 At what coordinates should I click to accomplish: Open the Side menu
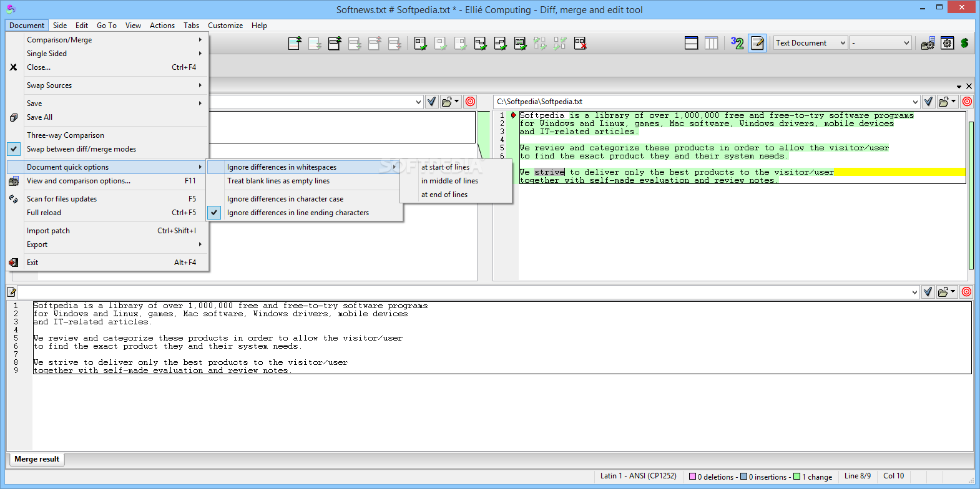coord(60,26)
